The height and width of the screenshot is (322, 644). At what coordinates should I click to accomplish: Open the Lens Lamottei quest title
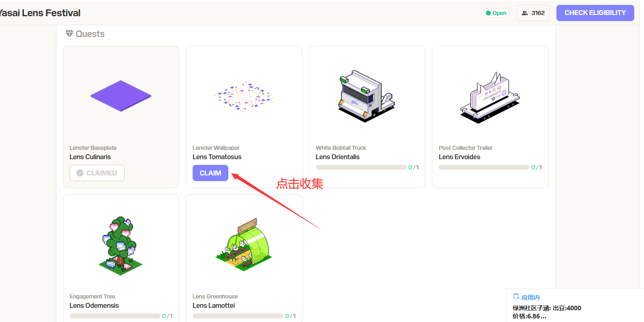coord(214,305)
